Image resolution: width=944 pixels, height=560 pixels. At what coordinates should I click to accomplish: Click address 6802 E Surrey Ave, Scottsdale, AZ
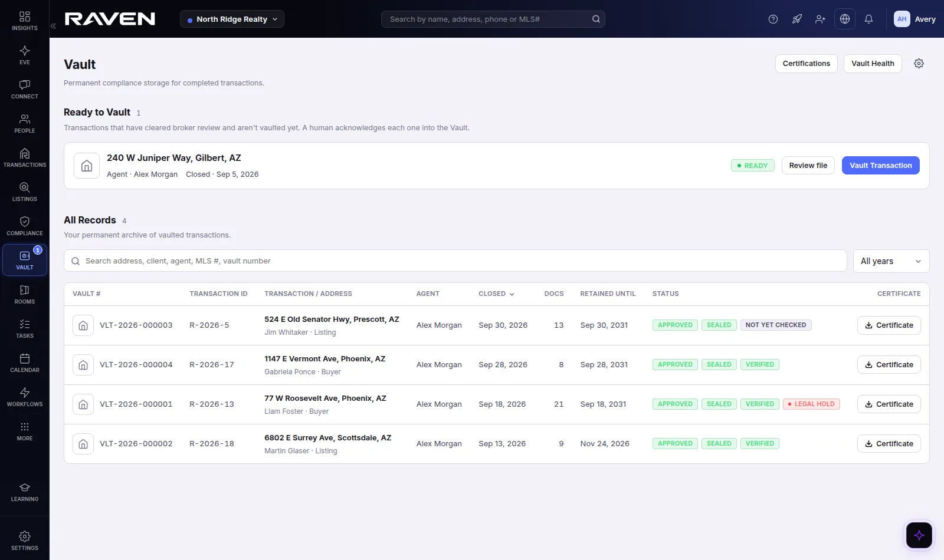327,438
